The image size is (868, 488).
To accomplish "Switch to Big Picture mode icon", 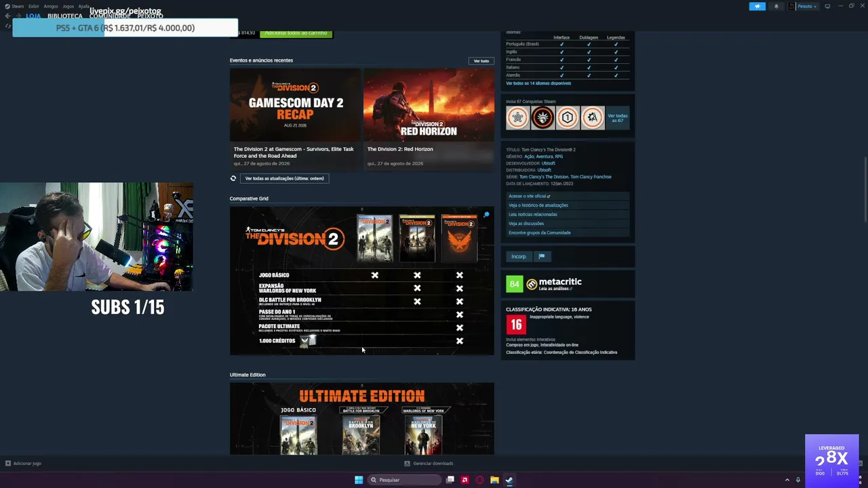I will click(827, 6).
